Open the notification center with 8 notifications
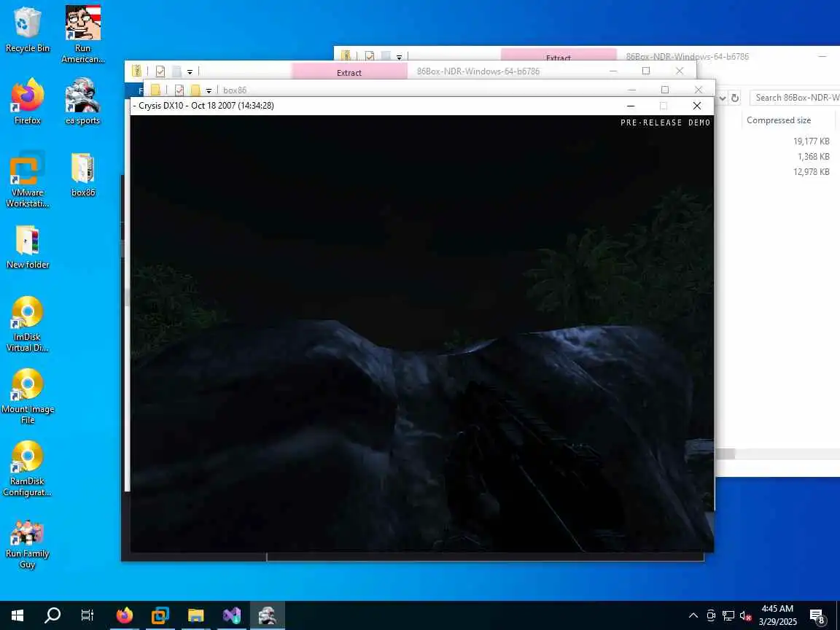Screen dimensions: 840x630 [817, 616]
